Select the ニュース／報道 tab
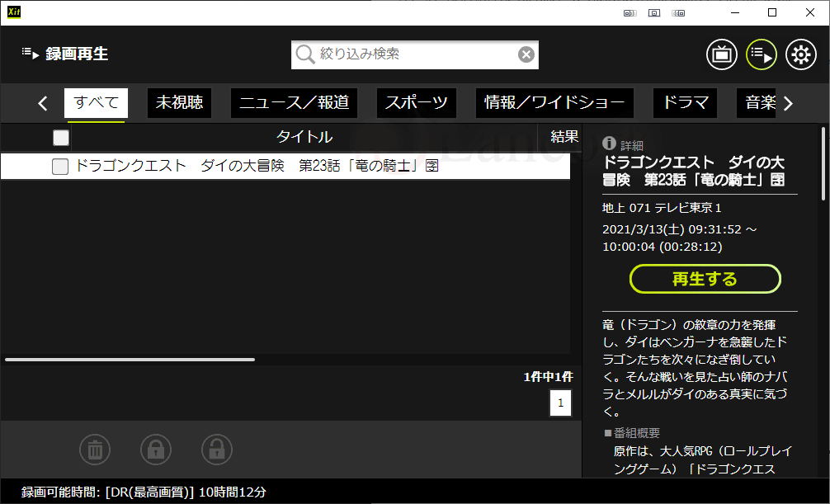The width and height of the screenshot is (830, 504). 294,103
